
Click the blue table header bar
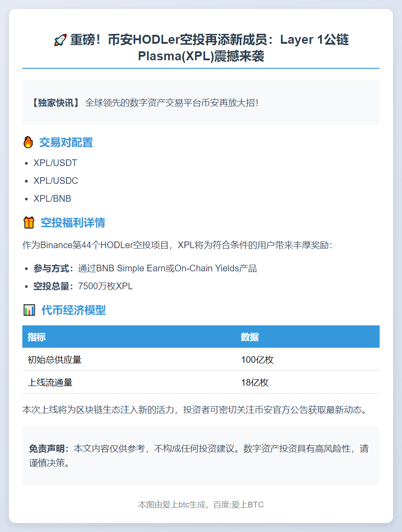[x=201, y=337]
